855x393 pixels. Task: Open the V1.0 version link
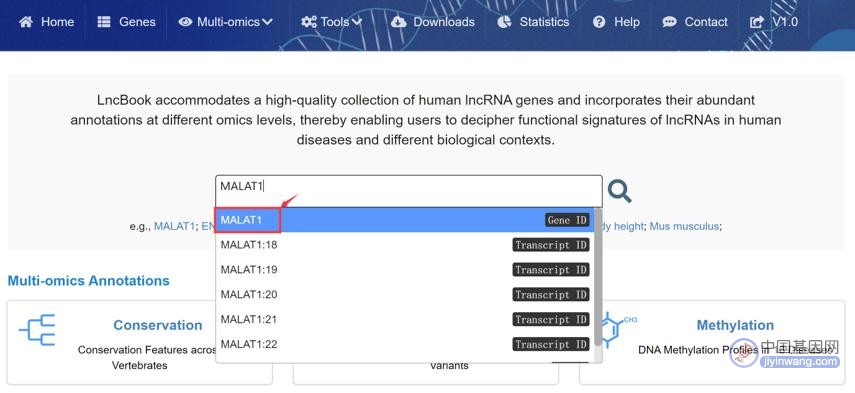click(x=774, y=22)
